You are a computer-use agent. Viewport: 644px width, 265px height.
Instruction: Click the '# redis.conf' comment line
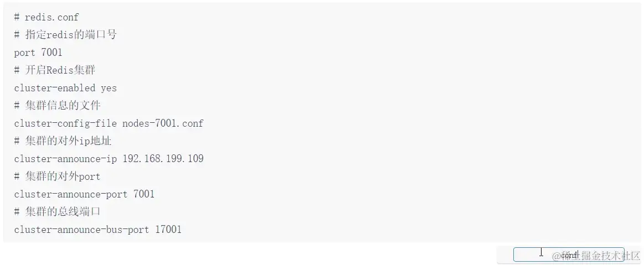click(x=47, y=17)
